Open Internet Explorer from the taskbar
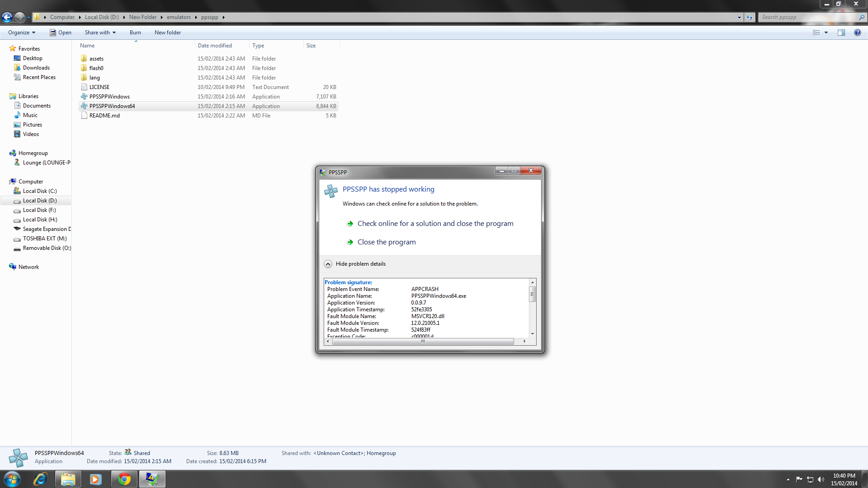Screen dimensions: 868x488 tap(40, 479)
